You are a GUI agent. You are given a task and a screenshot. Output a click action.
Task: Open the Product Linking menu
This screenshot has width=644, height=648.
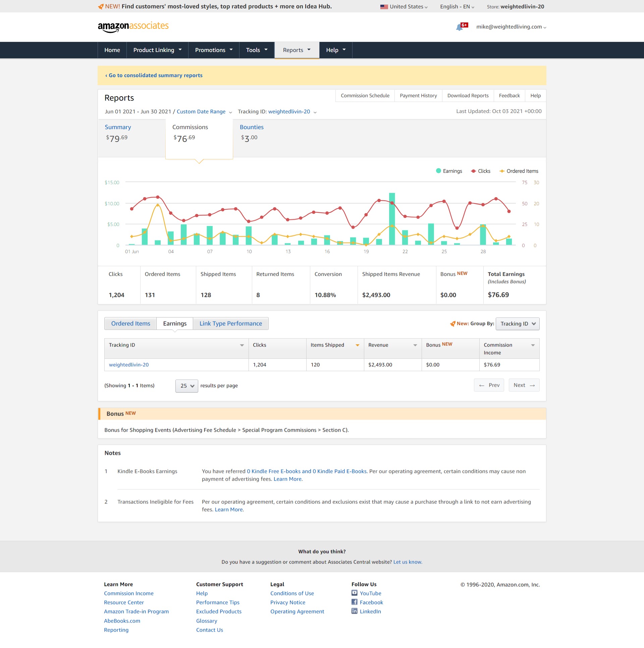tap(157, 50)
